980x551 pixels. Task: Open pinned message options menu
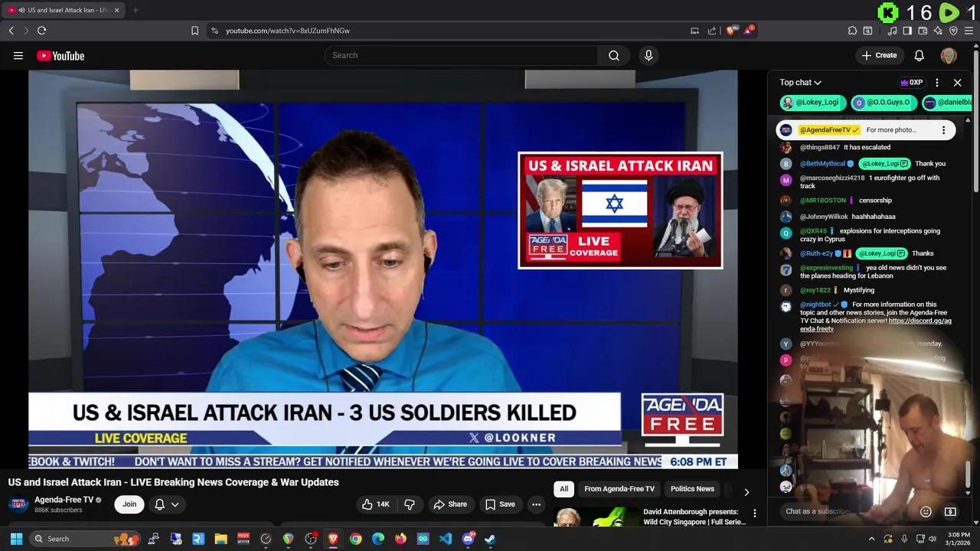point(943,130)
